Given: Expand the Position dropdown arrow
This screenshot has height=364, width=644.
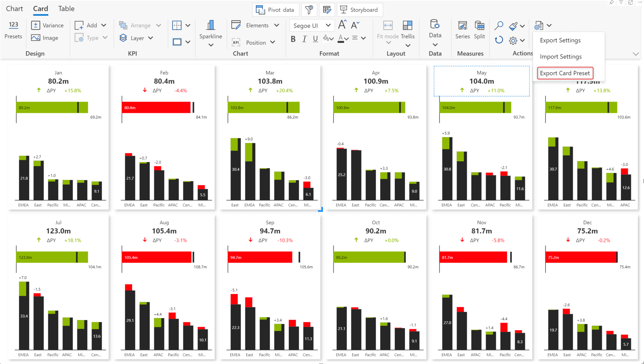Looking at the screenshot, I should point(273,42).
